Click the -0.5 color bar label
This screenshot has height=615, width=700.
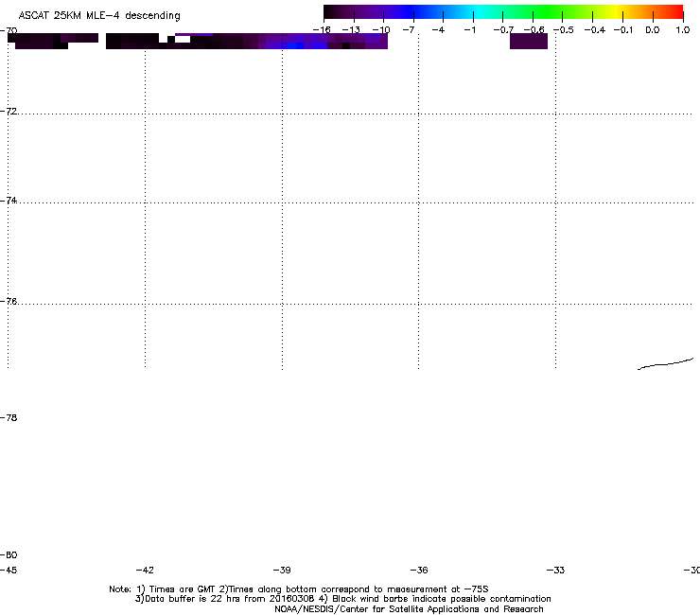coord(564,30)
